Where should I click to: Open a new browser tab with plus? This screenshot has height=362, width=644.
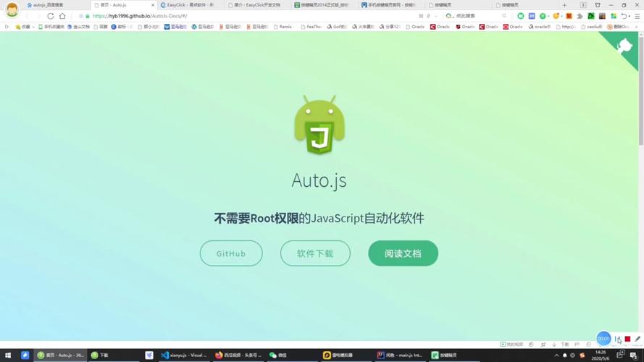565,5
